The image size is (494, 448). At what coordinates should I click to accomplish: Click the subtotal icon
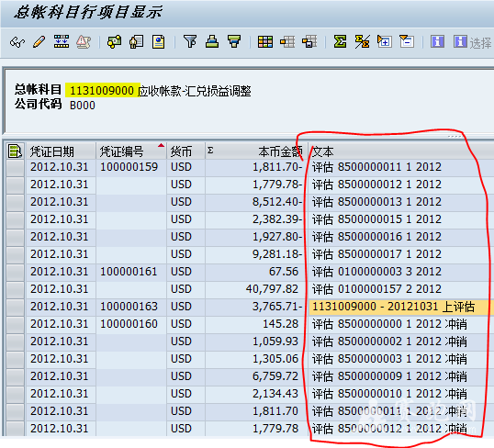(362, 41)
